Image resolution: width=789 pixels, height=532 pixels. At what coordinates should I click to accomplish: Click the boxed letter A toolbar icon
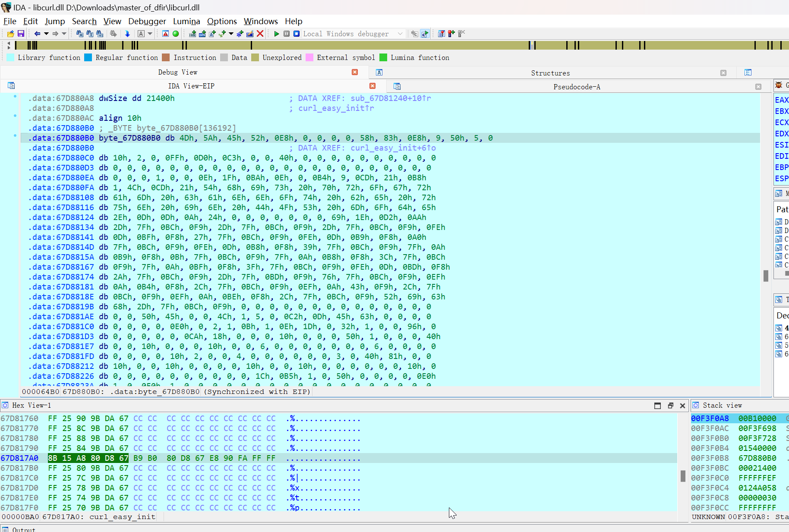click(x=141, y=34)
